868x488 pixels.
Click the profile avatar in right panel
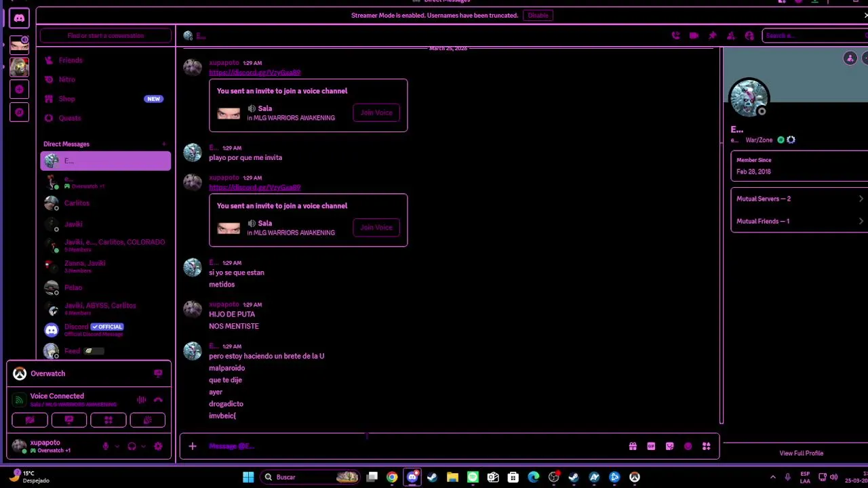coord(749,98)
